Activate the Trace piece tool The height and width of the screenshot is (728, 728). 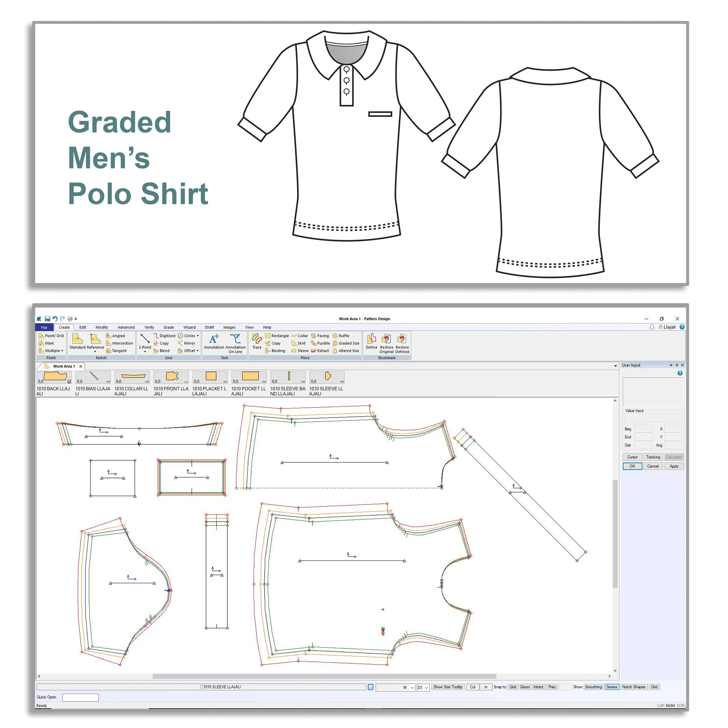click(257, 341)
